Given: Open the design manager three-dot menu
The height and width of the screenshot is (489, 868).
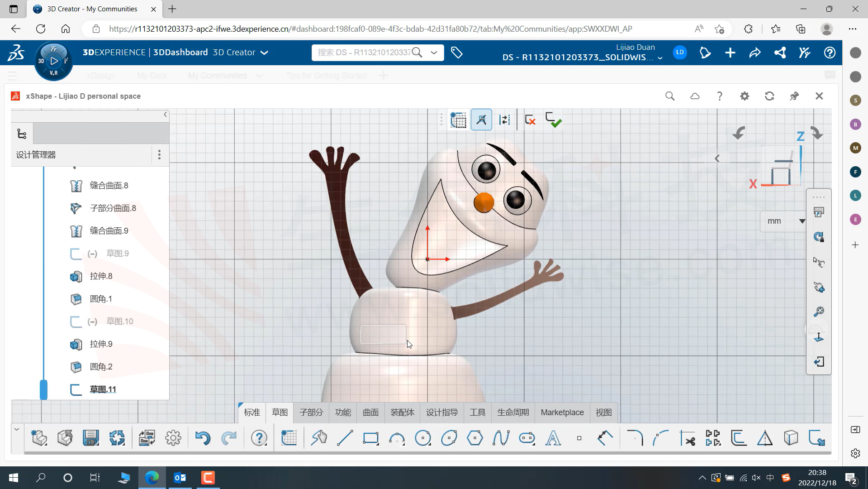Looking at the screenshot, I should point(159,155).
